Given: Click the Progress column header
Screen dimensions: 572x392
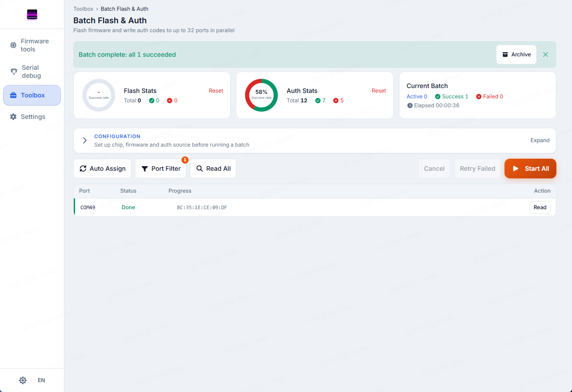Looking at the screenshot, I should 180,191.
